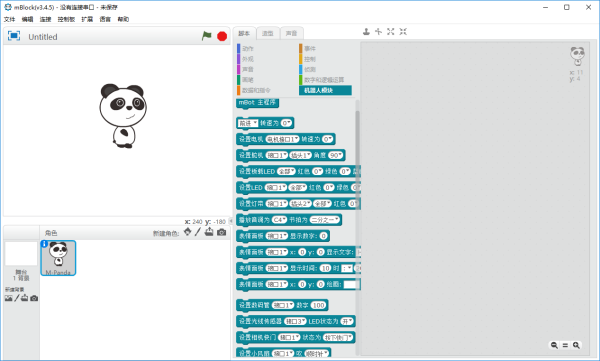Collapse the stage with small arrow
Viewport: 600px width, 361px height.
[230, 221]
